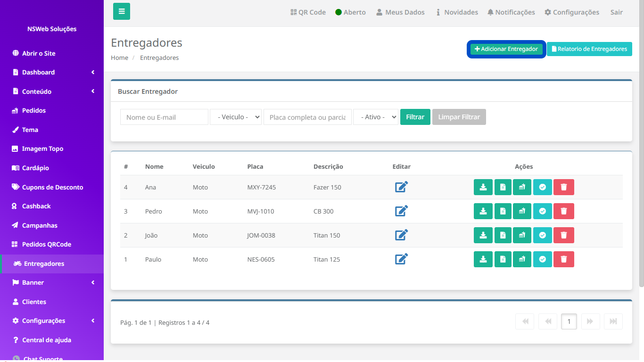The image size is (644, 362).
Task: Select Pedidos QRCode in the sidebar
Action: click(x=52, y=244)
